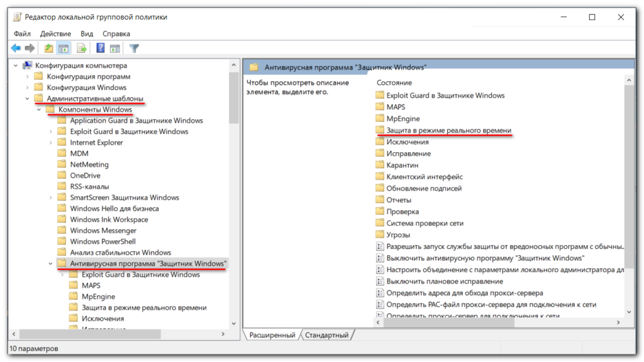
Task: Expand the Конфигурация Windows node
Action: click(27, 87)
